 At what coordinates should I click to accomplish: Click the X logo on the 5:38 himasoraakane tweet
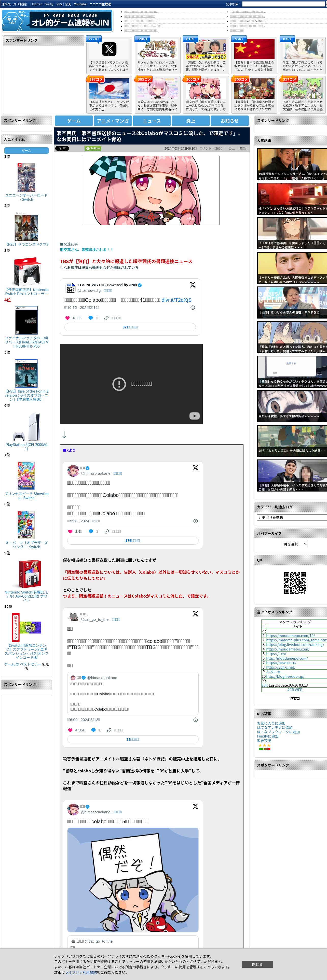click(195, 468)
